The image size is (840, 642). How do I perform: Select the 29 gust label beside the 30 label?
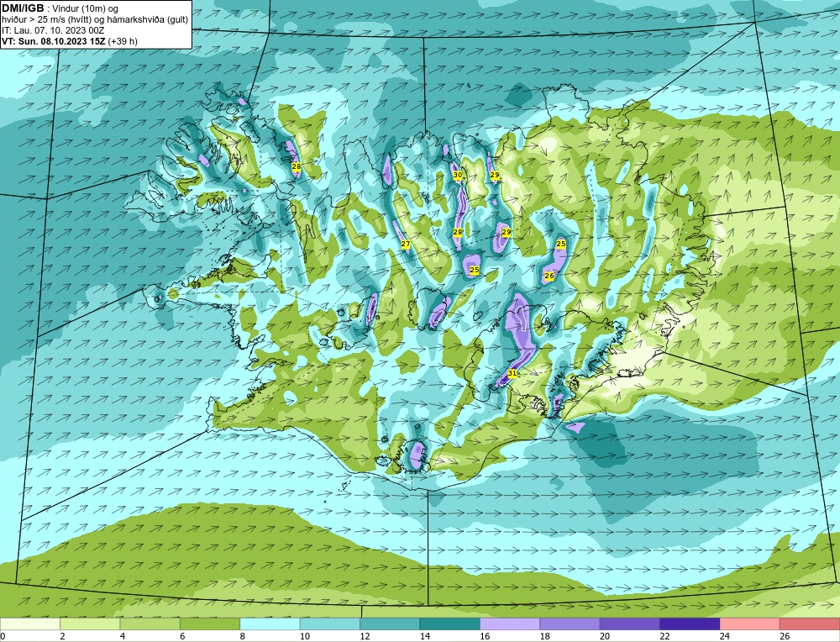[495, 176]
